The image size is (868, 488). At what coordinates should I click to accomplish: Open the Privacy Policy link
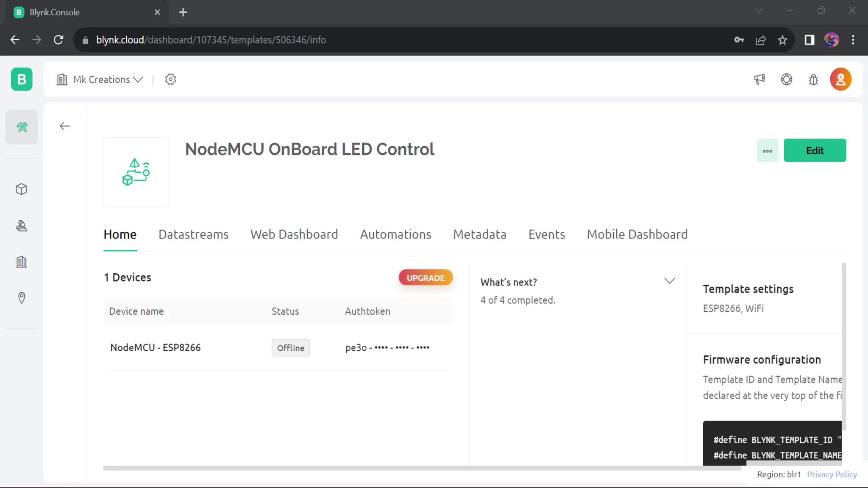(832, 474)
